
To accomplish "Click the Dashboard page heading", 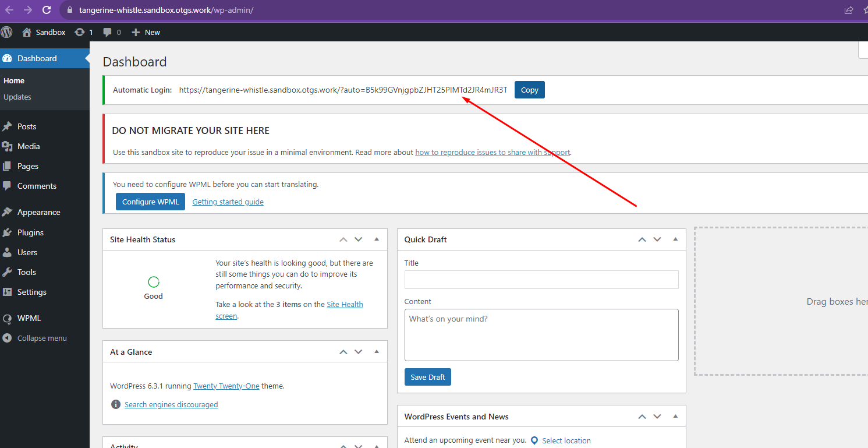I will 134,62.
